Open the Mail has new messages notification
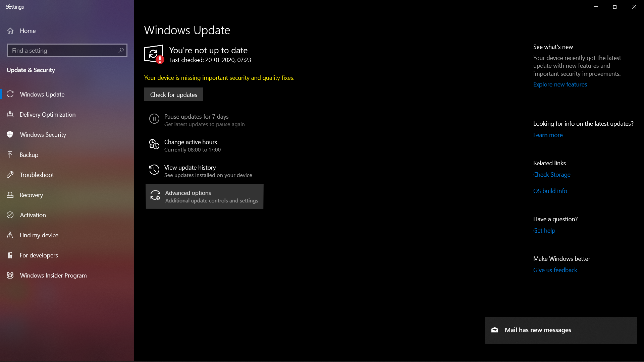 coord(561,330)
